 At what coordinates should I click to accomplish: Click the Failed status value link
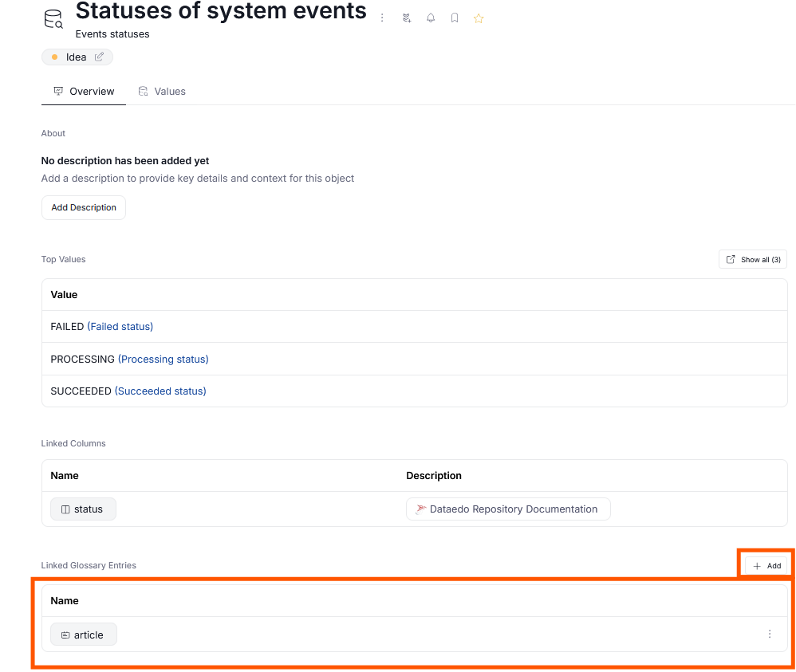point(120,326)
